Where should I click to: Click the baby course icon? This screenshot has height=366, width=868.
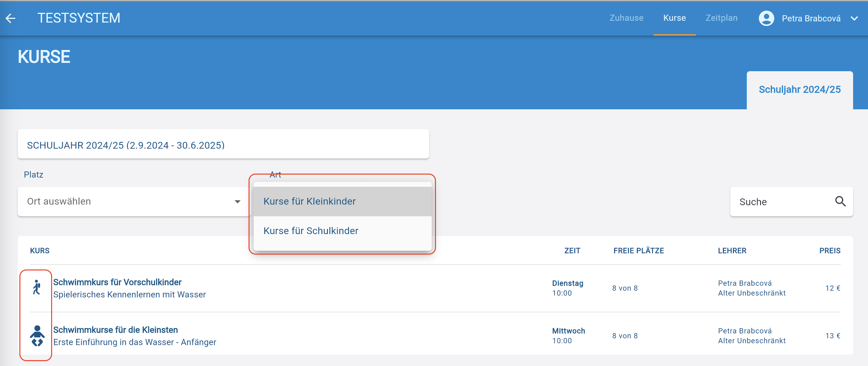37,335
